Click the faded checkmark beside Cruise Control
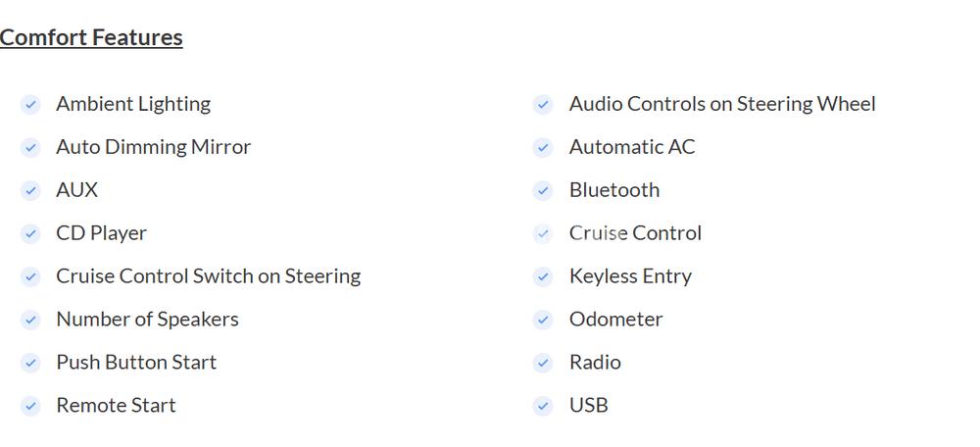Viewport: 980px width, 447px height. coord(543,234)
